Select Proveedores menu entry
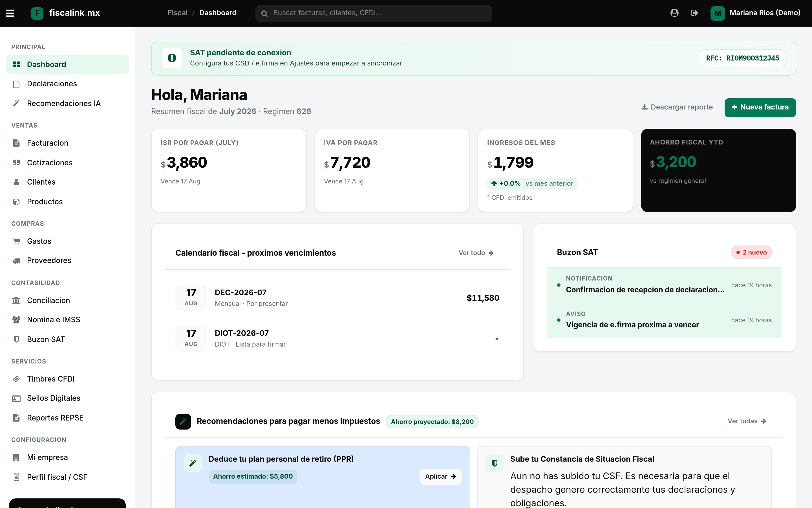 (x=67, y=261)
